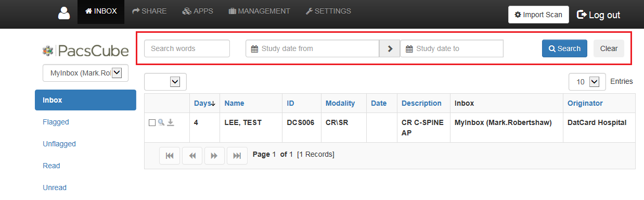Go to the first page
Viewport: 644px width, 200px height.
coord(169,155)
